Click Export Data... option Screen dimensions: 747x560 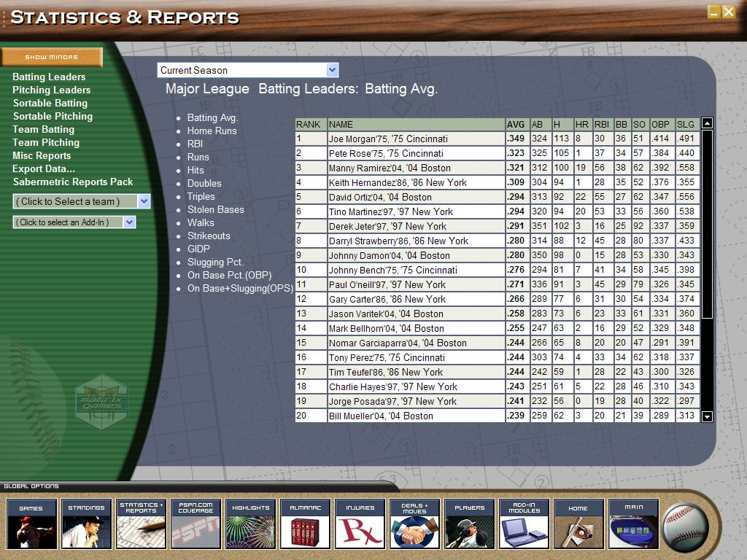pos(44,168)
